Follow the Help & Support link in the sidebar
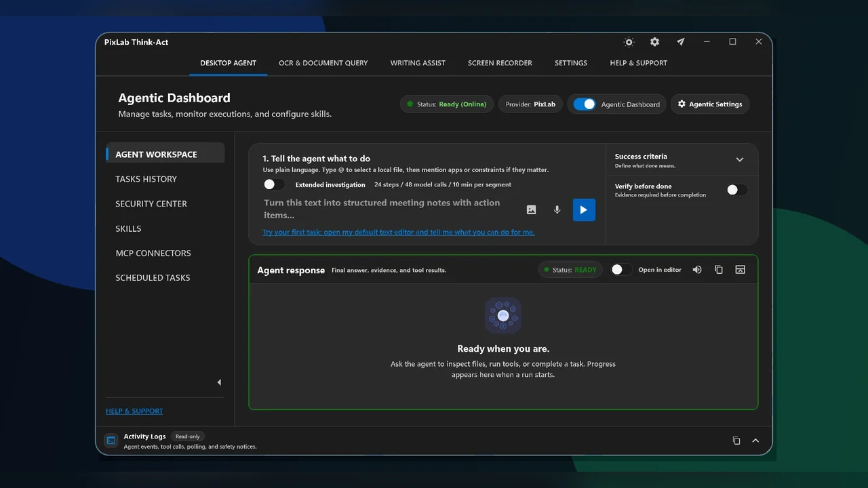Screen dimensions: 868x488 coord(134,411)
